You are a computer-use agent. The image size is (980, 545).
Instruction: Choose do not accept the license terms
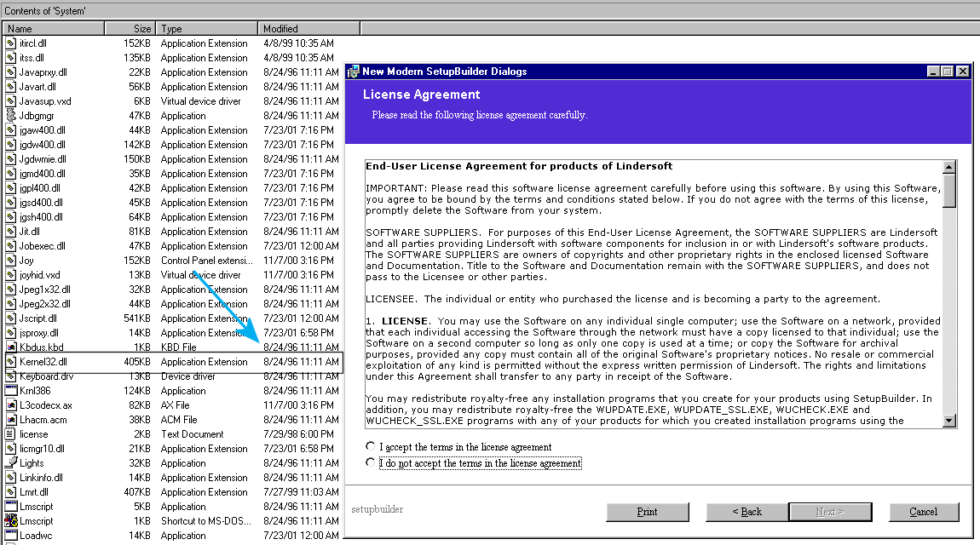(x=371, y=462)
